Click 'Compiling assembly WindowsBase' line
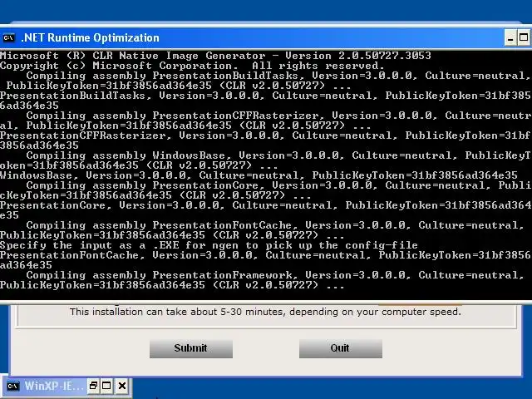532x399 pixels. [279, 155]
